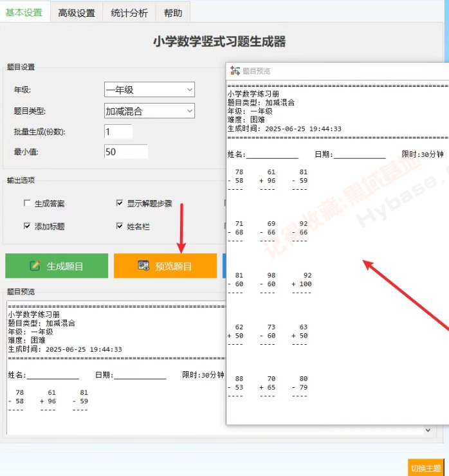Click 难度: 困难 in the popup preview

pos(246,120)
